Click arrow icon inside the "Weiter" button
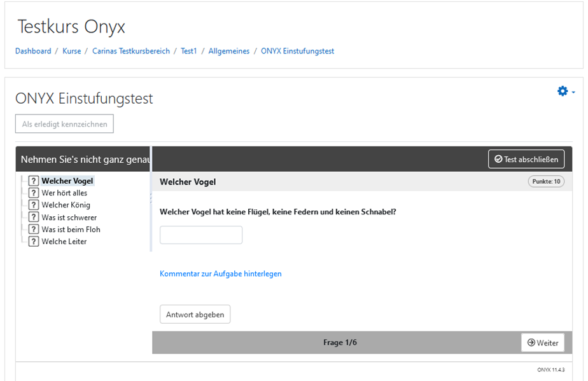588x381 pixels. coord(531,342)
